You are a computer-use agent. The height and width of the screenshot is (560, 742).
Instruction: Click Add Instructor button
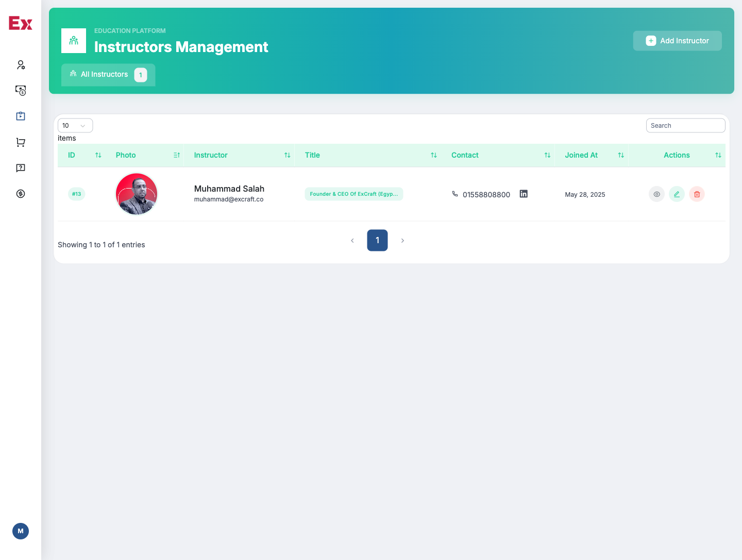coord(677,41)
